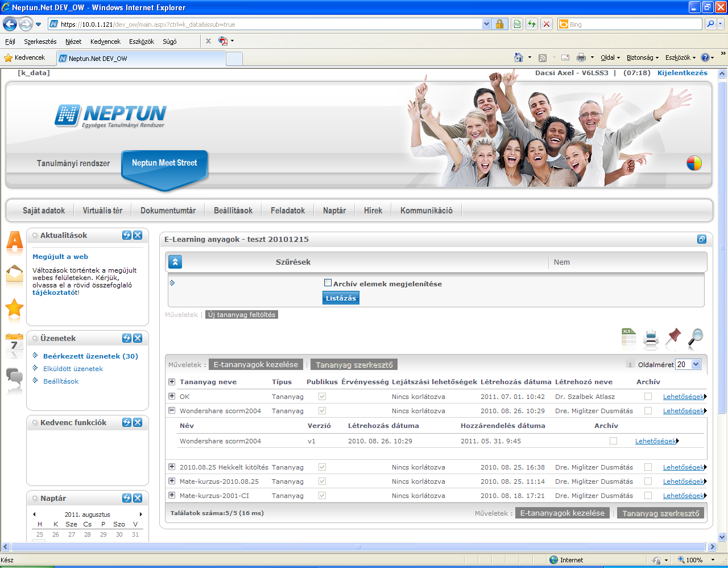The width and height of the screenshot is (728, 568).
Task: Collapse the Wondershare scorm2004 row
Action: (172, 410)
